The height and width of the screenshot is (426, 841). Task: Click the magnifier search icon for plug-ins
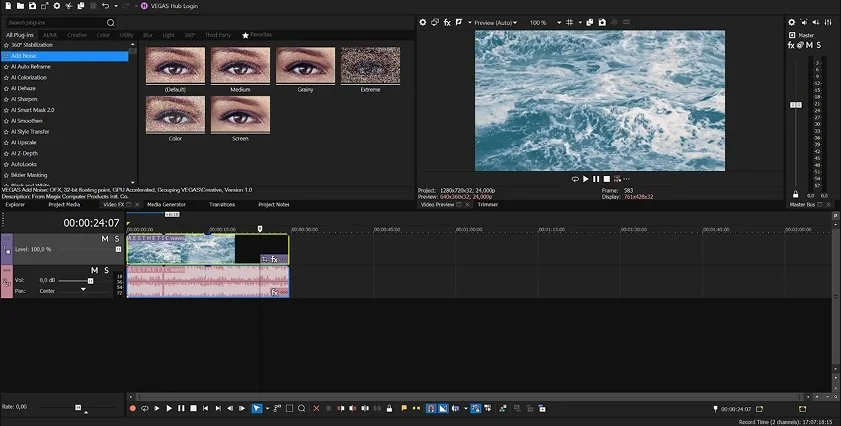[110, 23]
